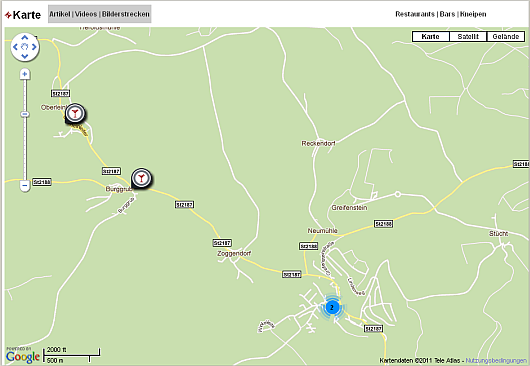Open the blue cluster marker labeled 2
This screenshot has height=366, width=530.
point(332,308)
